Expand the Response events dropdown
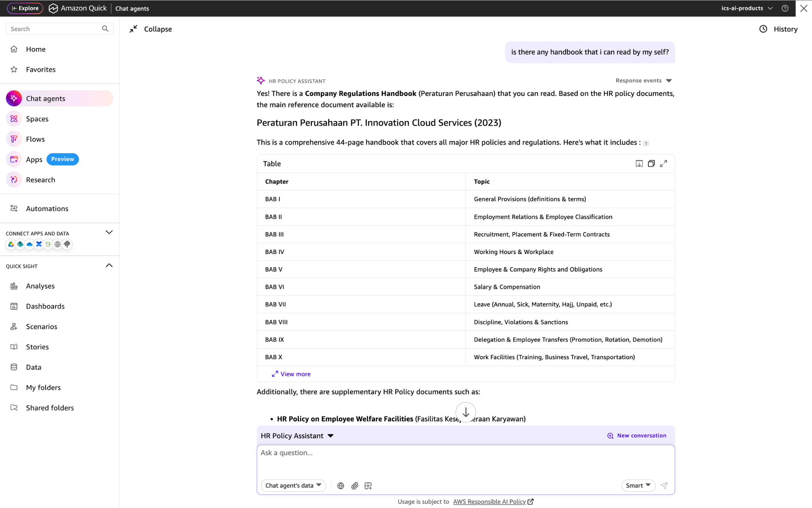 click(x=644, y=81)
